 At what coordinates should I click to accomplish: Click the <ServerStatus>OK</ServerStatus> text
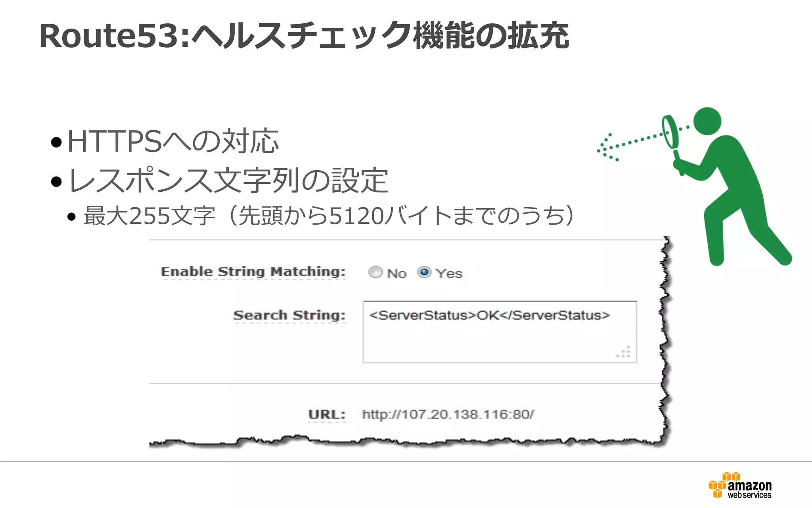click(490, 315)
